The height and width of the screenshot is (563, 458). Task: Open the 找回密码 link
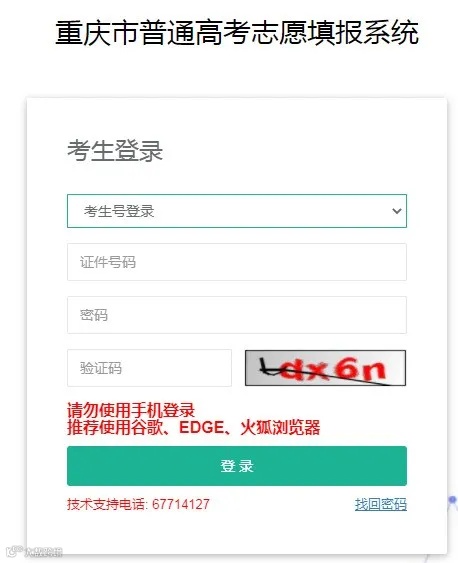click(380, 504)
